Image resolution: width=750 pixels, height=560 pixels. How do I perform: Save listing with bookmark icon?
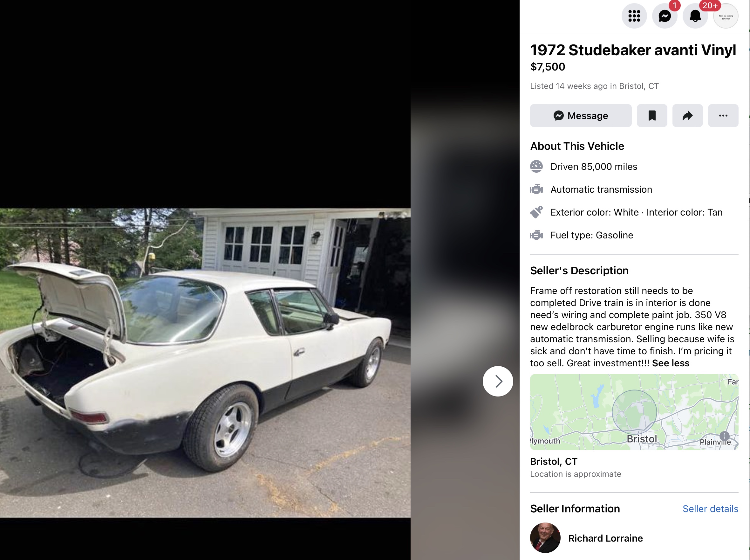(652, 116)
